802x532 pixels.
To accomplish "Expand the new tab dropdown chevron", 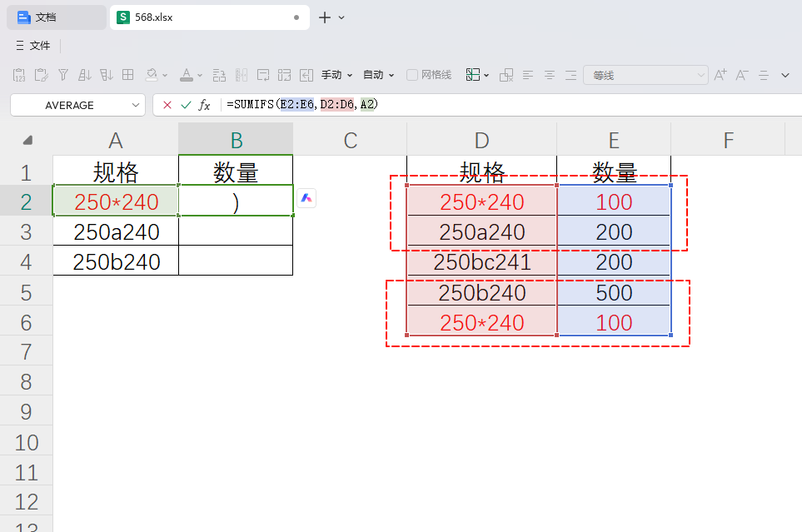I will tap(341, 18).
